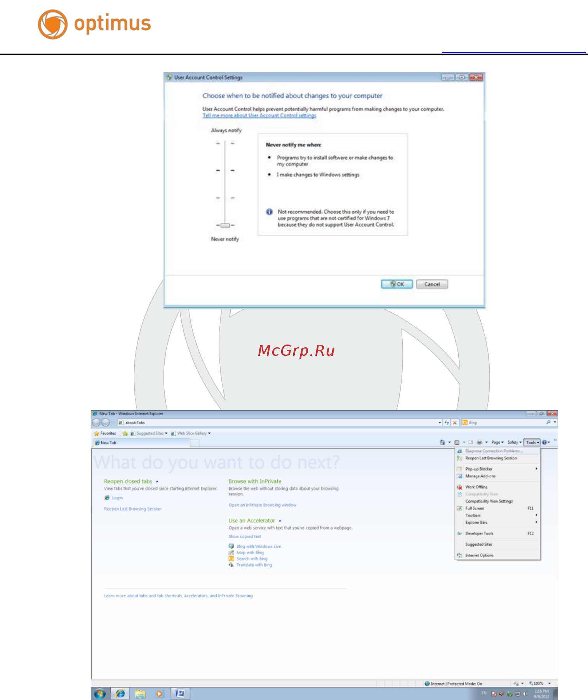The height and width of the screenshot is (700, 588).
Task: Expand the Safety dropdown menu
Action: click(x=515, y=442)
